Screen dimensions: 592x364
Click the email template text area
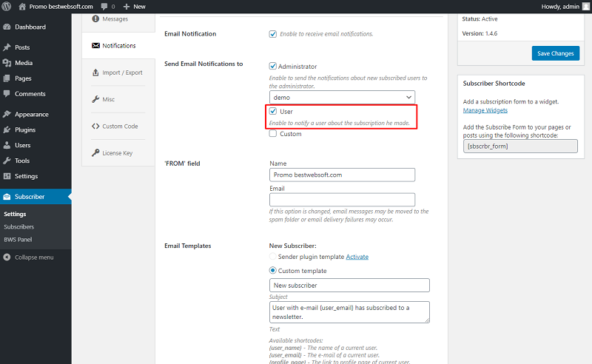pyautogui.click(x=349, y=312)
